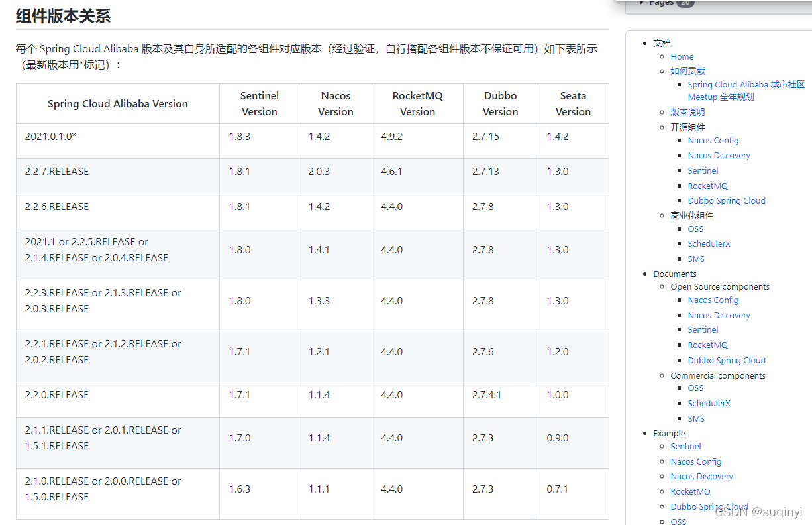This screenshot has width=812, height=525.
Task: Open RocketMQ under Open Source components
Action: [707, 345]
